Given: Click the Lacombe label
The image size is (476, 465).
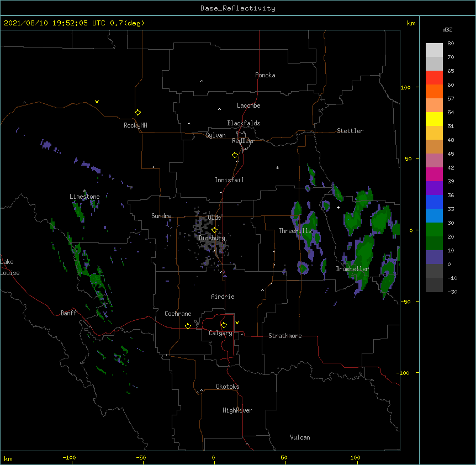Looking at the screenshot, I should click(x=248, y=105).
